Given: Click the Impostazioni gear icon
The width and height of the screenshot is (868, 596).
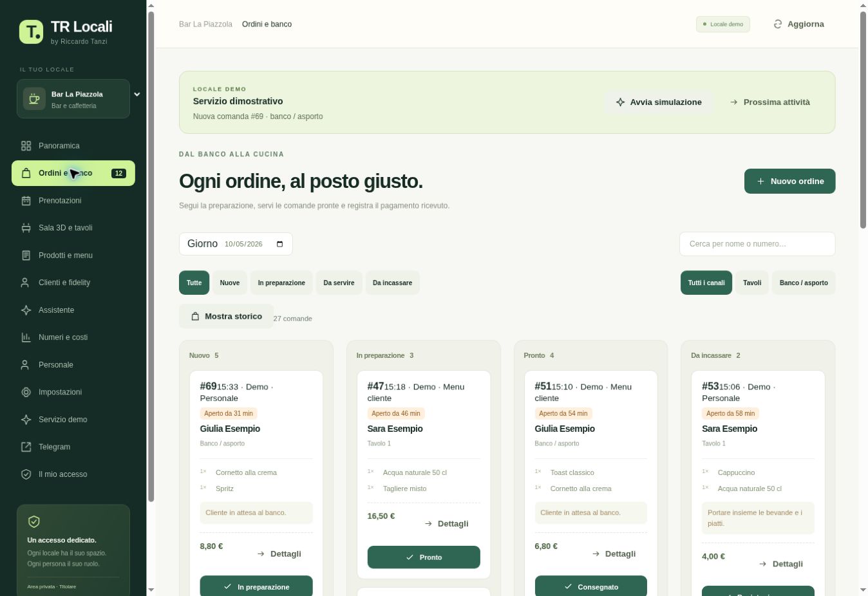Looking at the screenshot, I should point(26,392).
